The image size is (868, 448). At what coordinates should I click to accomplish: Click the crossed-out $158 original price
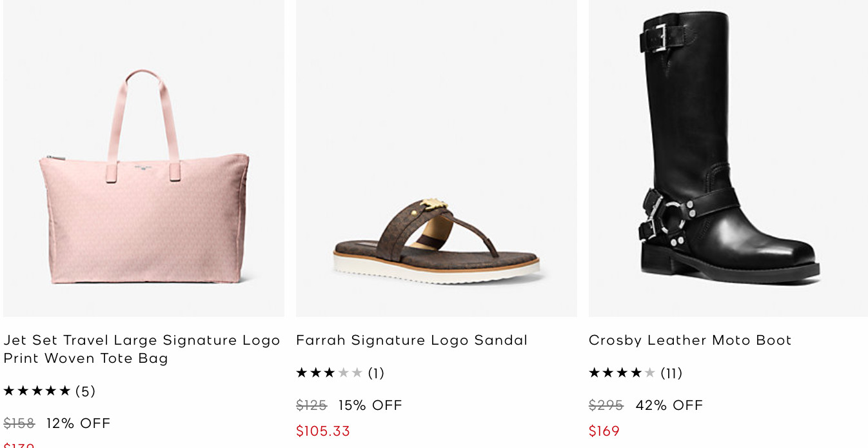click(x=19, y=423)
